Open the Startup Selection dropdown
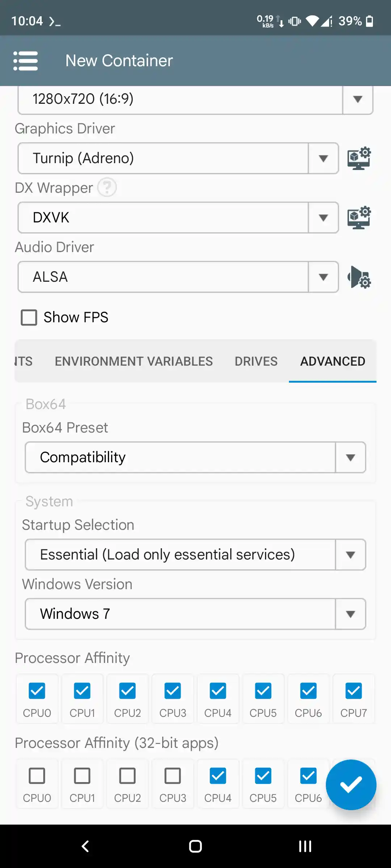The image size is (391, 868). [195, 555]
